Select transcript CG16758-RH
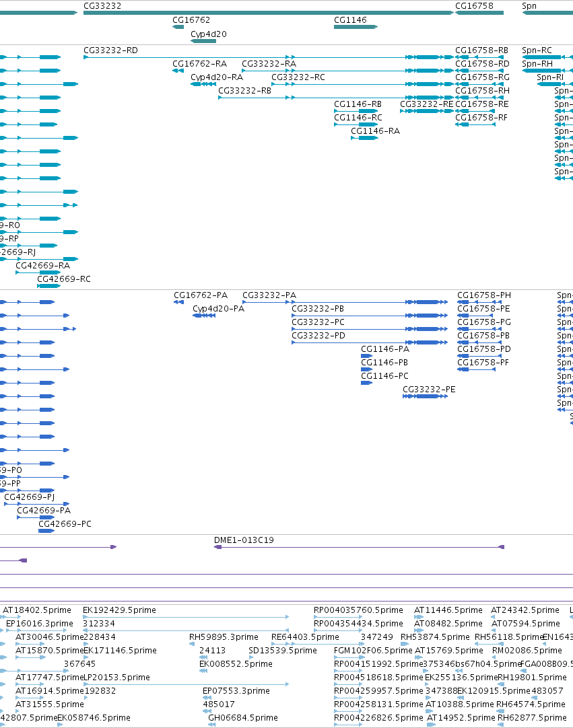This screenshot has height=728, width=573. [x=482, y=91]
